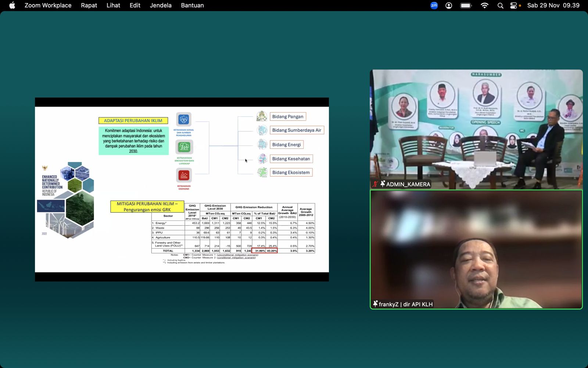Click the date and time clock
This screenshot has height=368, width=588.
click(553, 6)
